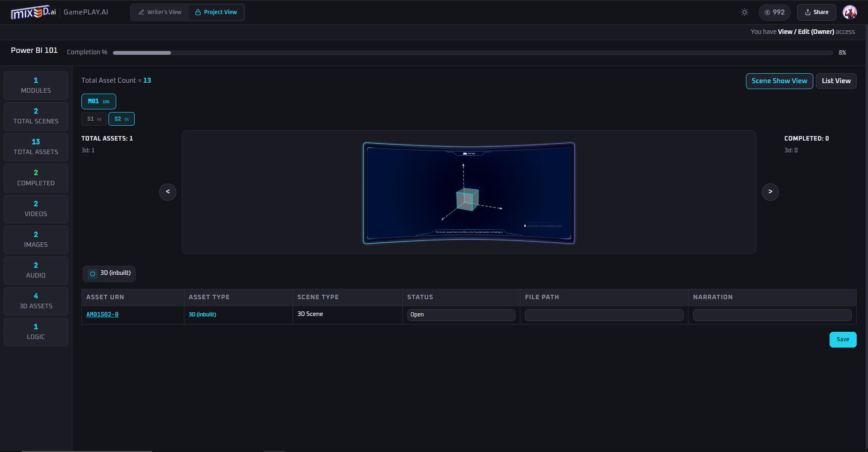This screenshot has width=868, height=452.
Task: Advance to next scene with right arrow
Action: pos(770,192)
